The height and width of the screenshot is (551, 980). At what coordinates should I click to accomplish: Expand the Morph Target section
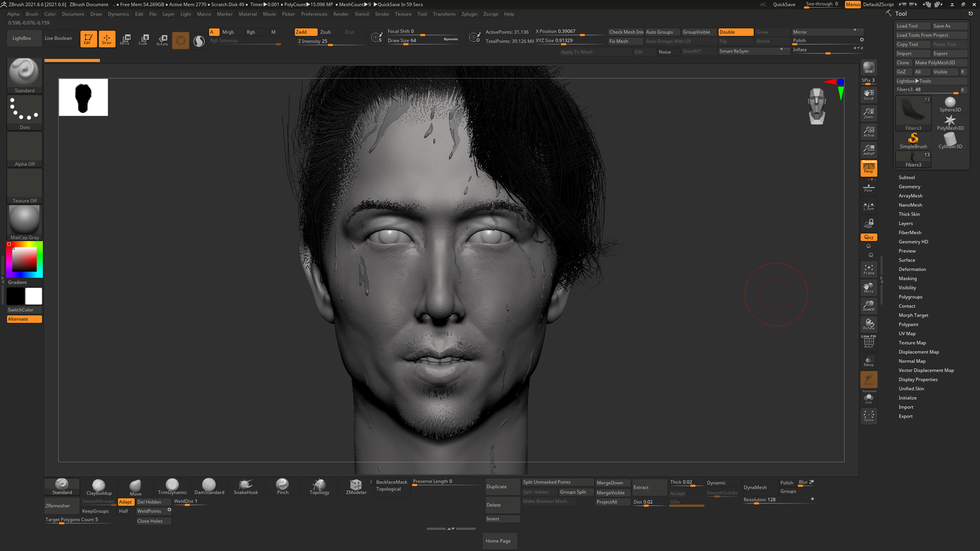pyautogui.click(x=913, y=315)
